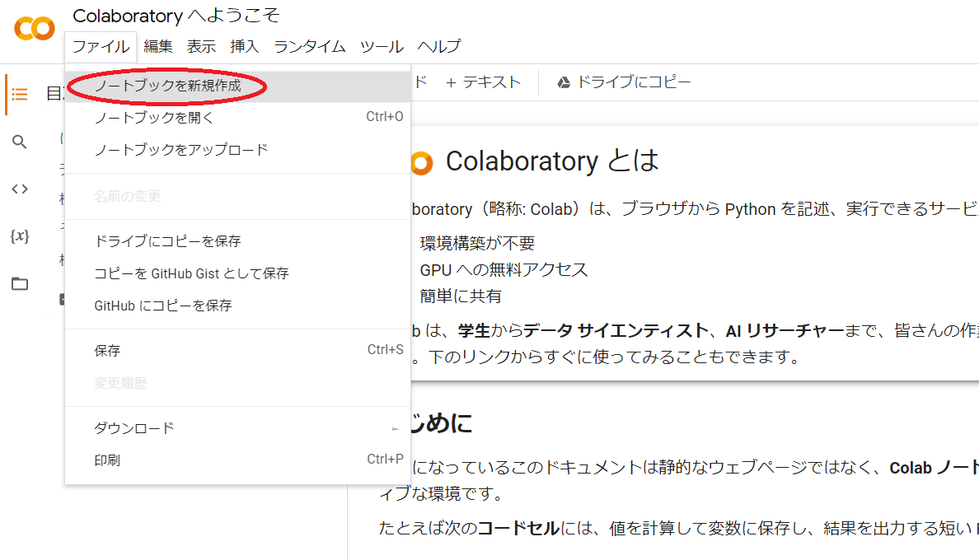Open the code snippets icon

(19, 189)
